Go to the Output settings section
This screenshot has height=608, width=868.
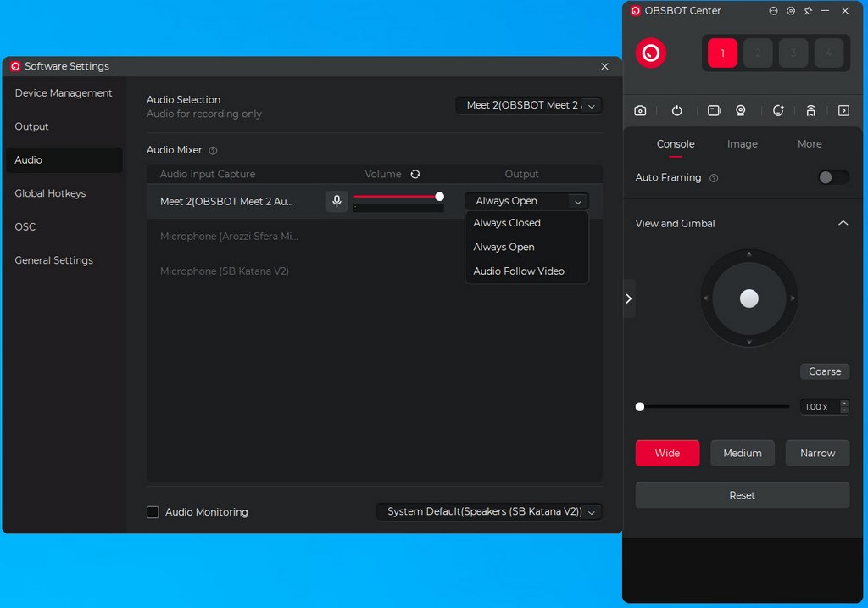(64, 126)
